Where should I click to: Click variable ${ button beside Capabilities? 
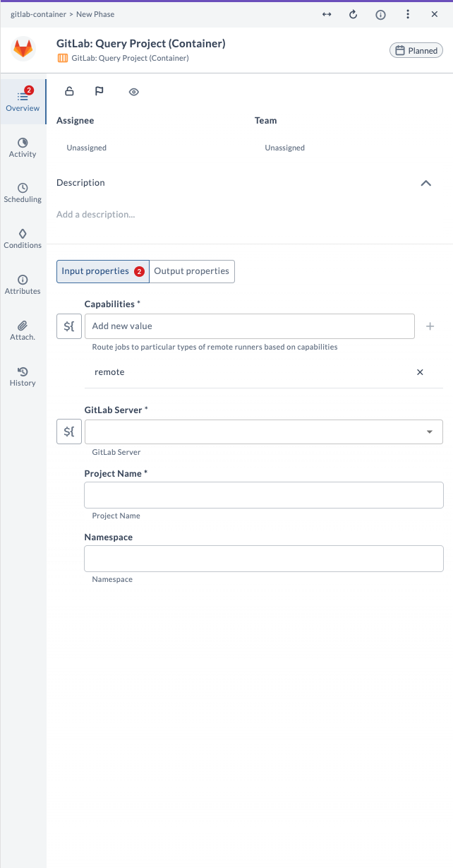click(69, 326)
